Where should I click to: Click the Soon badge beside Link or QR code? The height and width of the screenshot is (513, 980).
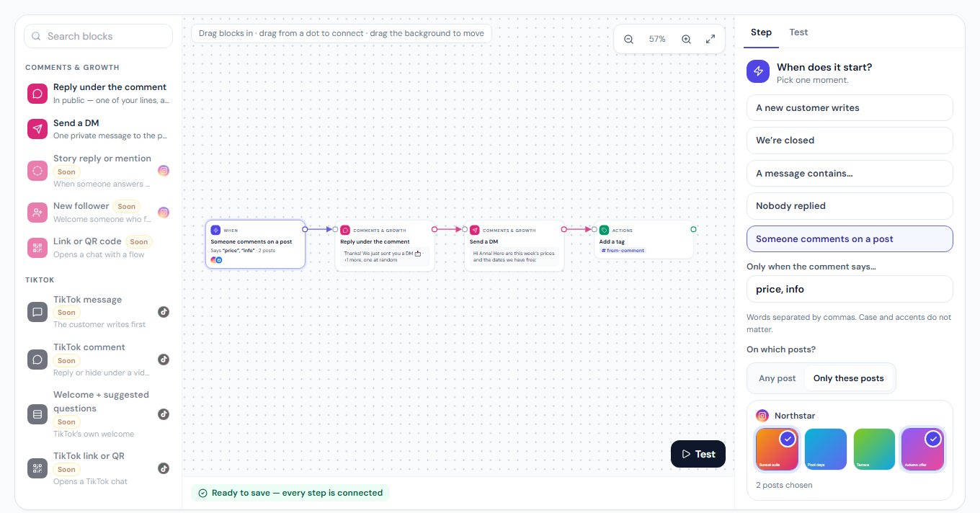coord(139,241)
